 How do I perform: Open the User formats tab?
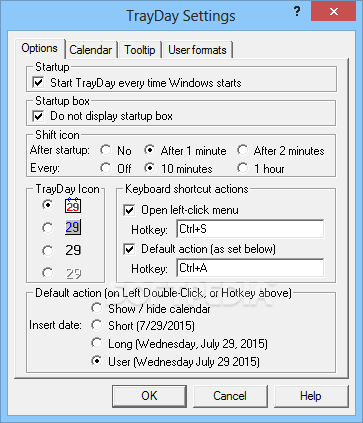(197, 50)
